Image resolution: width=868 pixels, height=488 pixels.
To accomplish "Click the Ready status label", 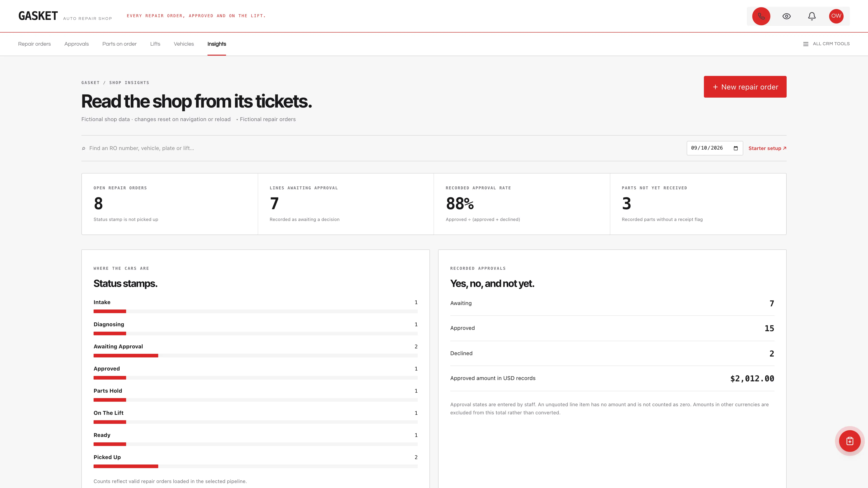I will coord(102,435).
